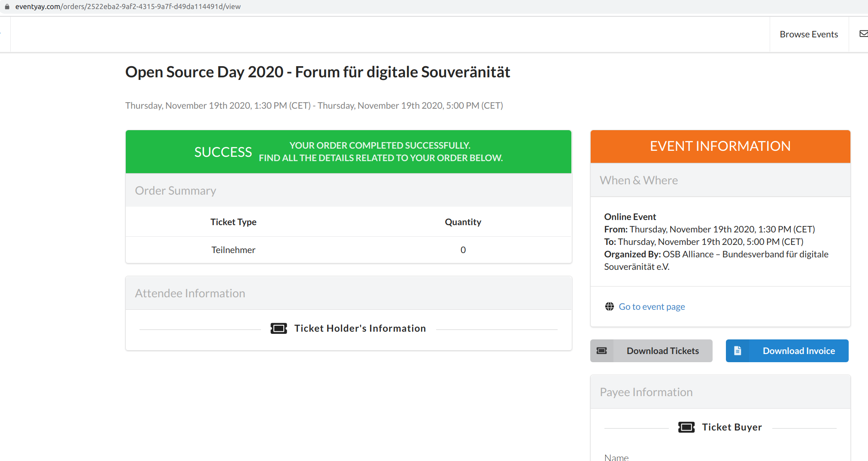This screenshot has width=868, height=461.
Task: Select the Ticket Type column header
Action: (233, 222)
